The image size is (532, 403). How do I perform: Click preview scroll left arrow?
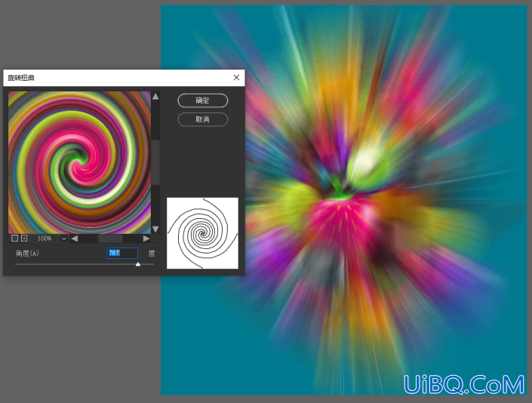(74, 238)
